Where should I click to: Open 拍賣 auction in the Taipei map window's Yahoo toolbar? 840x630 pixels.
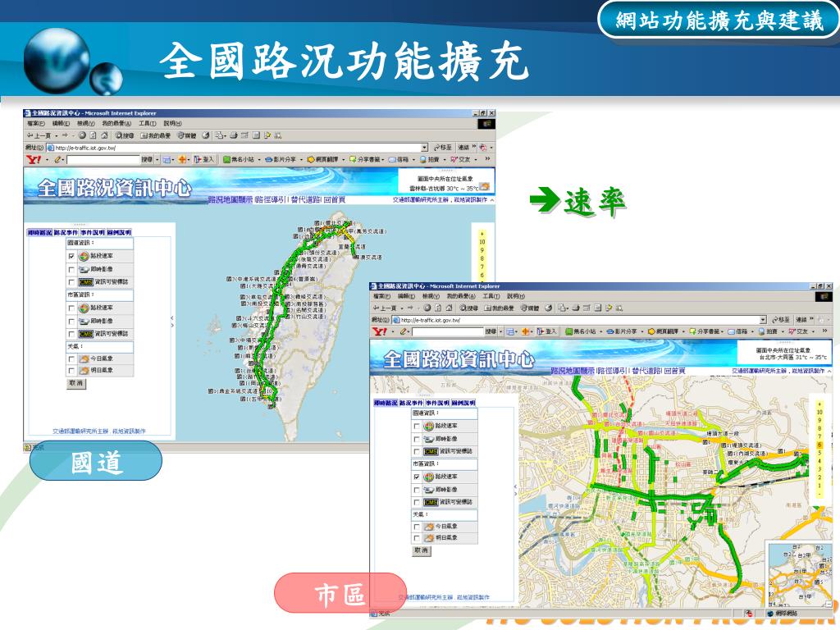768,331
